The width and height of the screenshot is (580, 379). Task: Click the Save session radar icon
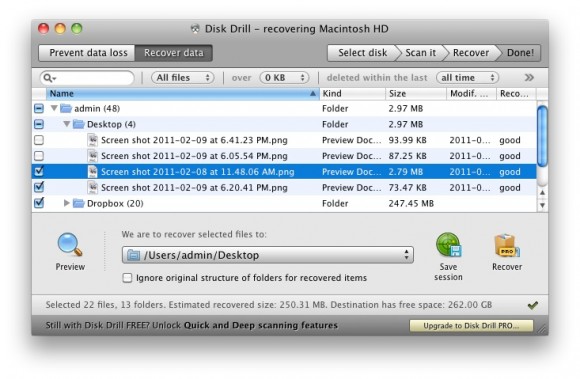(448, 245)
